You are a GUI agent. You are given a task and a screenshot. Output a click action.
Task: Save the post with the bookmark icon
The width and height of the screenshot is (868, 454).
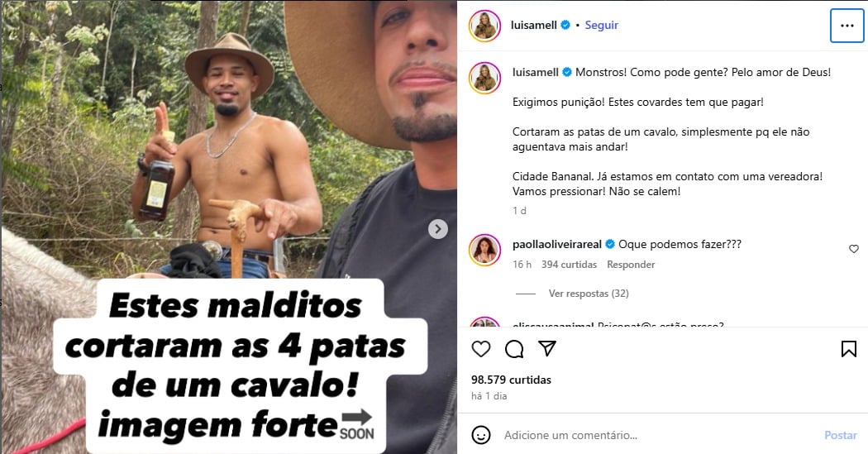[849, 349]
